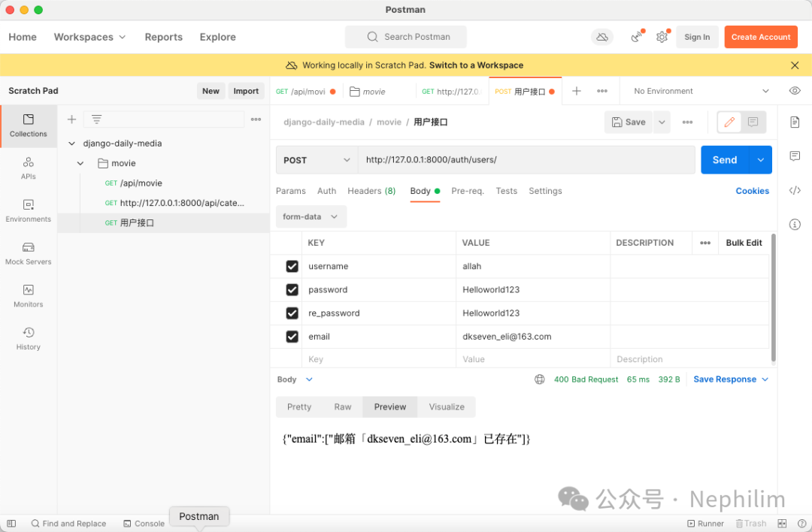Collapse the movie folder
Image resolution: width=812 pixels, height=532 pixels.
click(80, 163)
